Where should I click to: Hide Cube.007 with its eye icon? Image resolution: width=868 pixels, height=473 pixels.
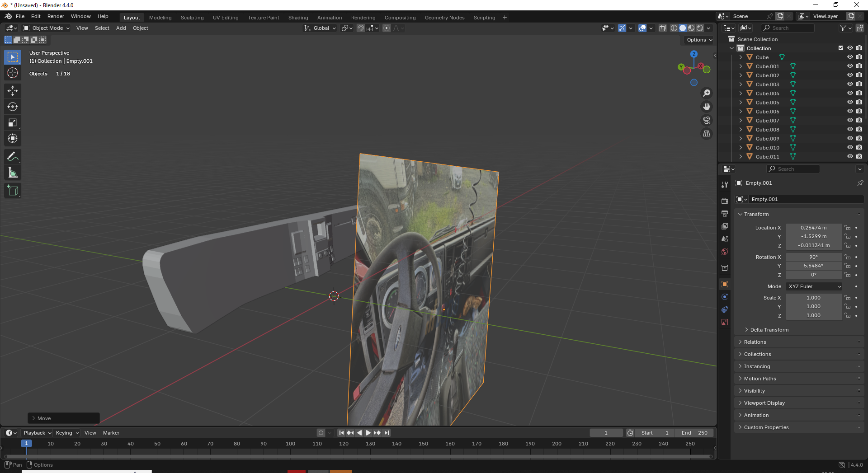[850, 121]
